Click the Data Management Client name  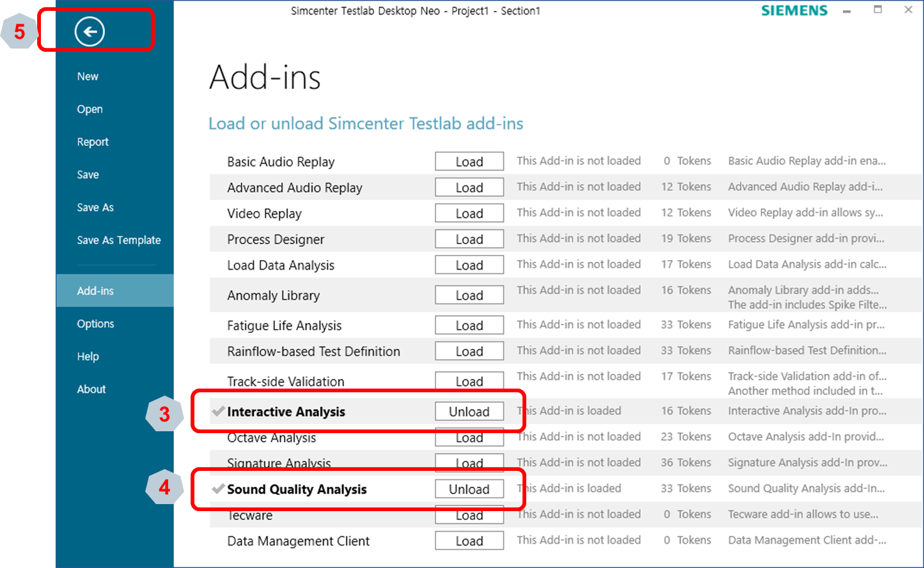coord(298,541)
